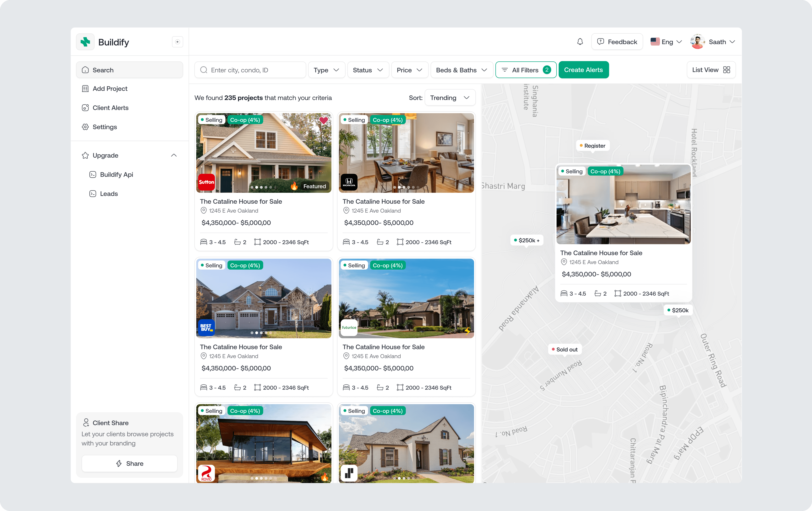Toggle the favorite heart on the first listing
Image resolution: width=812 pixels, height=511 pixels.
pyautogui.click(x=323, y=120)
